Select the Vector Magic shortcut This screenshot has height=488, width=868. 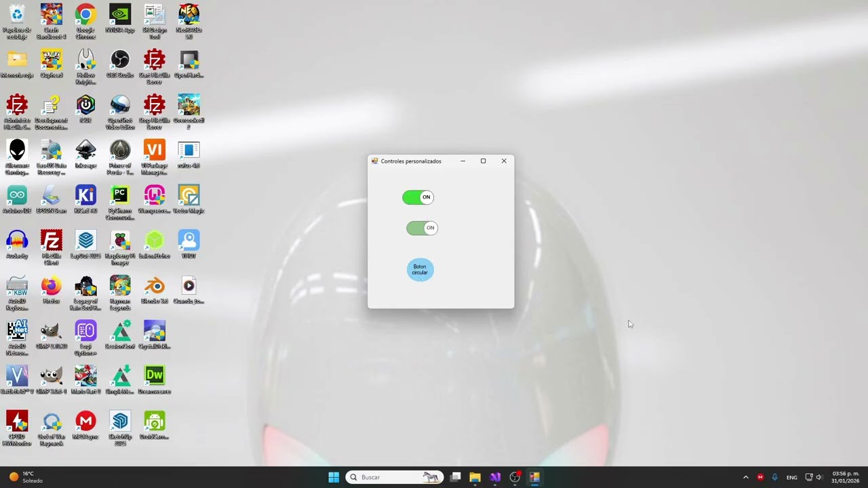(x=189, y=199)
